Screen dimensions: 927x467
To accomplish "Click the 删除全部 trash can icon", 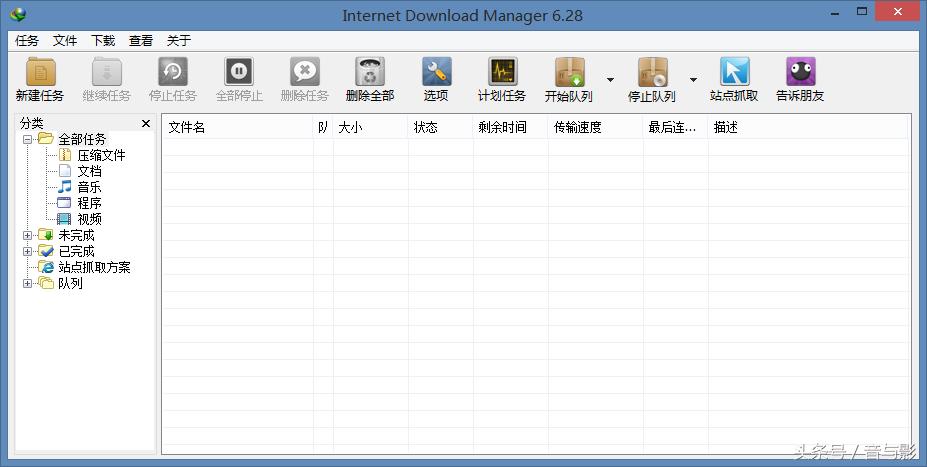I will 370,72.
